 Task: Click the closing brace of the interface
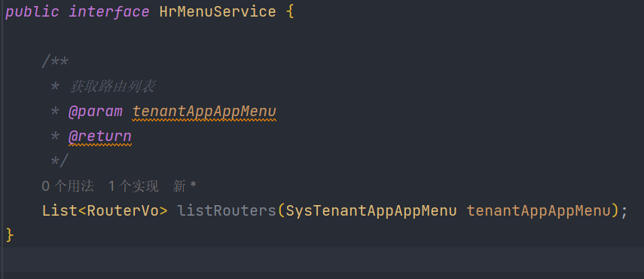click(x=10, y=235)
